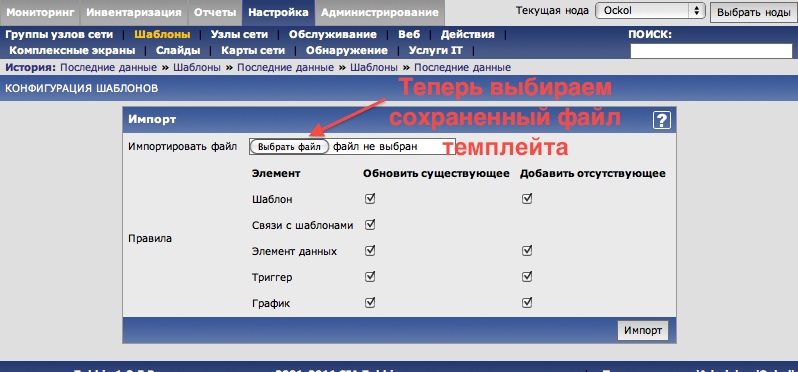Click the Импорт button
The image size is (798, 372).
click(x=643, y=330)
